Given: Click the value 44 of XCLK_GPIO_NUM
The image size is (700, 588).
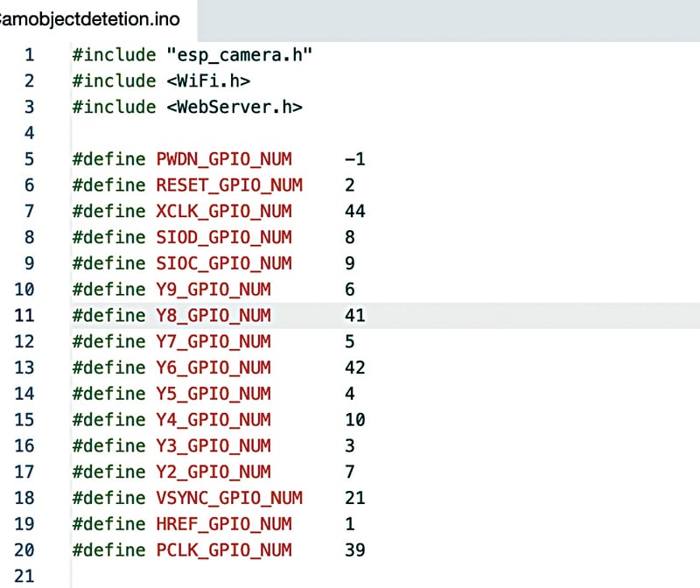Looking at the screenshot, I should click(x=355, y=212).
